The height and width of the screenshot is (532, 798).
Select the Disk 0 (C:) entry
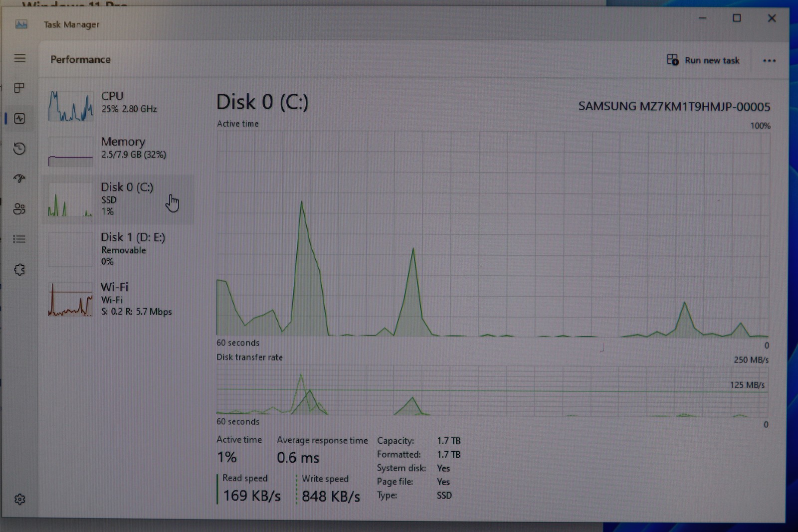[x=118, y=199]
